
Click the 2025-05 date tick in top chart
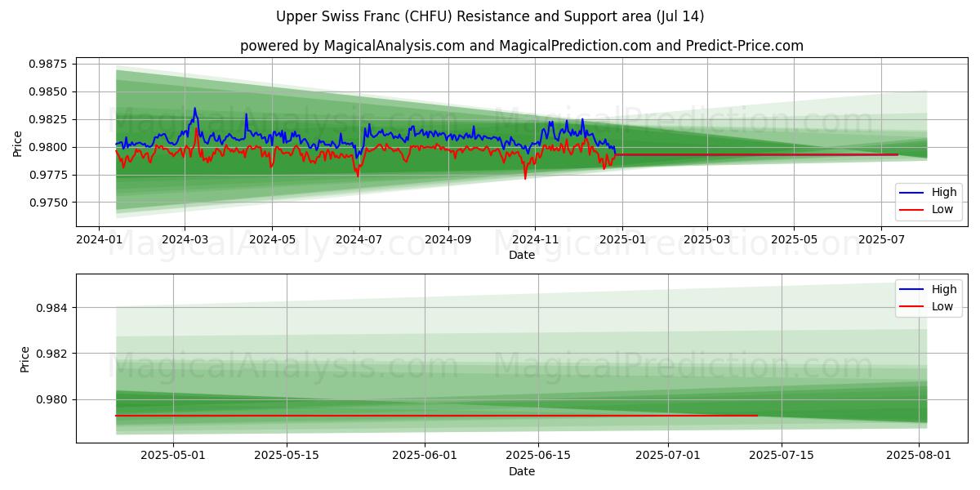coord(795,240)
